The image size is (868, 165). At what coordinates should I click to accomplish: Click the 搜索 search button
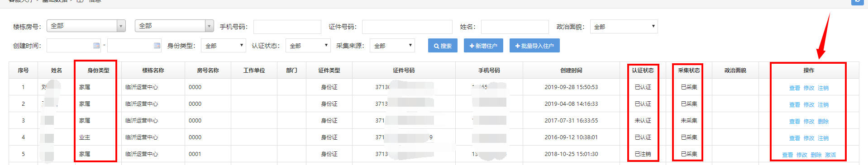coord(443,46)
